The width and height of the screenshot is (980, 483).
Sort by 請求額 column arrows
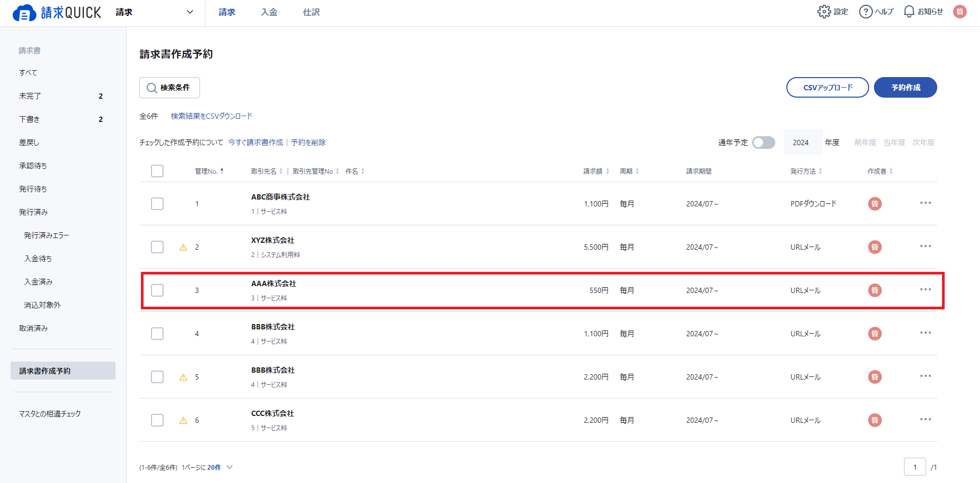tap(607, 171)
